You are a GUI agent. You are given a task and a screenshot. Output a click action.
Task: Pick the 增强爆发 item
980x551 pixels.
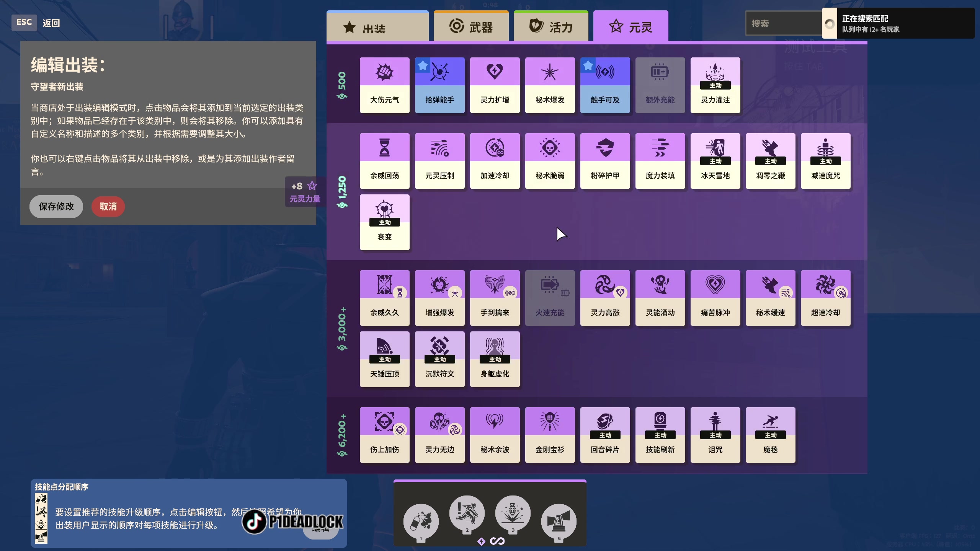tap(439, 298)
